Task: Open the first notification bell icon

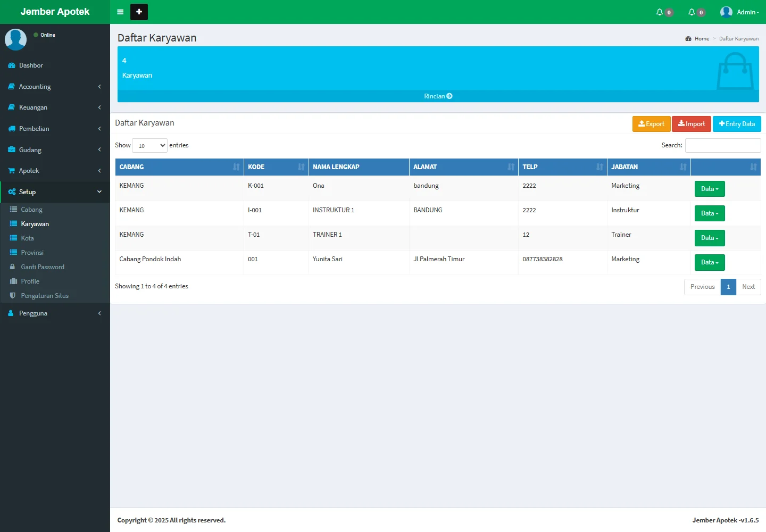Action: pos(660,12)
